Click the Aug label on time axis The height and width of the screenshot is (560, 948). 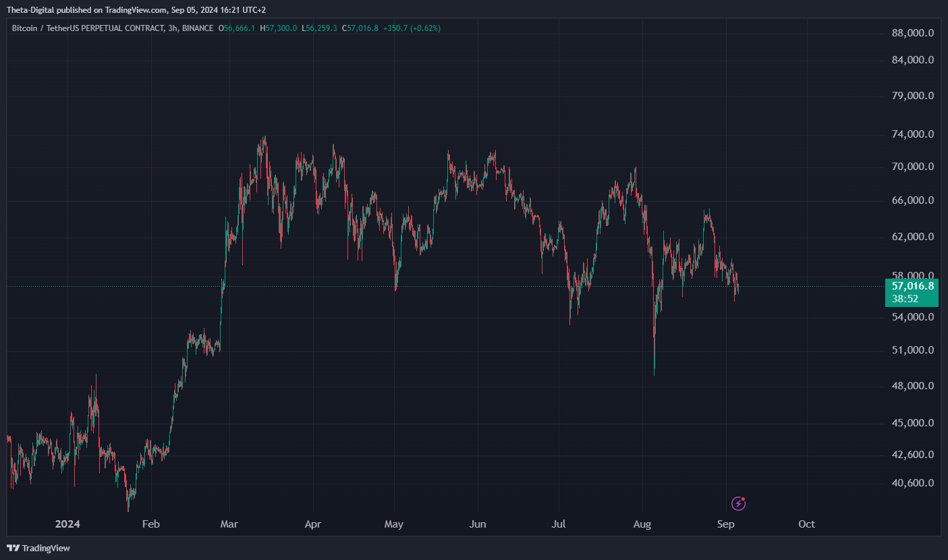pos(642,524)
